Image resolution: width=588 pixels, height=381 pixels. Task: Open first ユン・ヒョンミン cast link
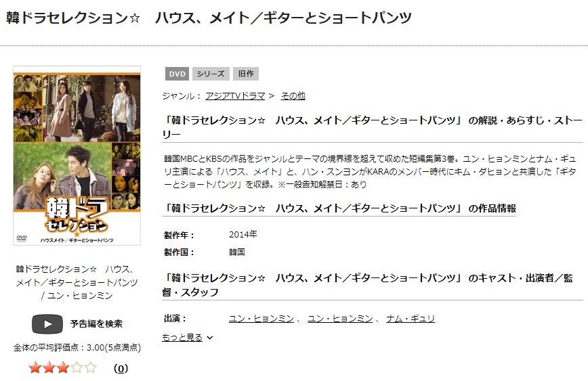(261, 319)
